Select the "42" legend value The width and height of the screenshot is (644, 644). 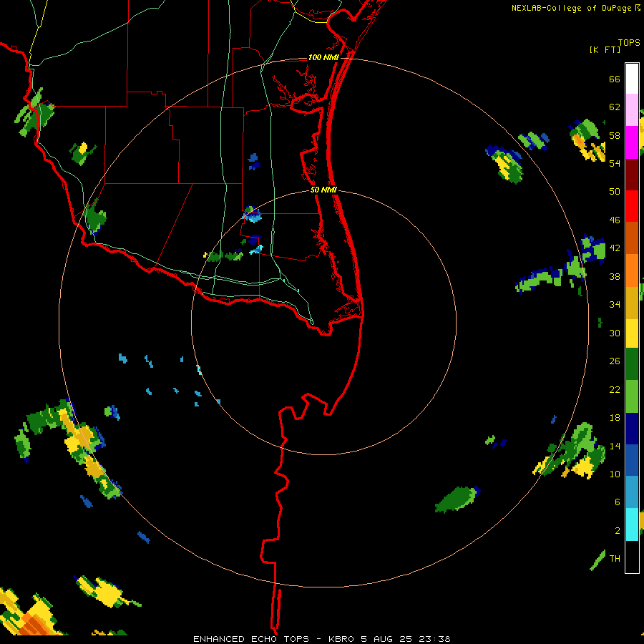[x=615, y=248]
